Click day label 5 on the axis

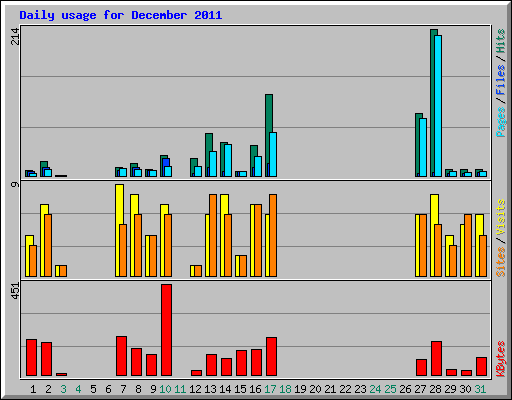(93, 389)
